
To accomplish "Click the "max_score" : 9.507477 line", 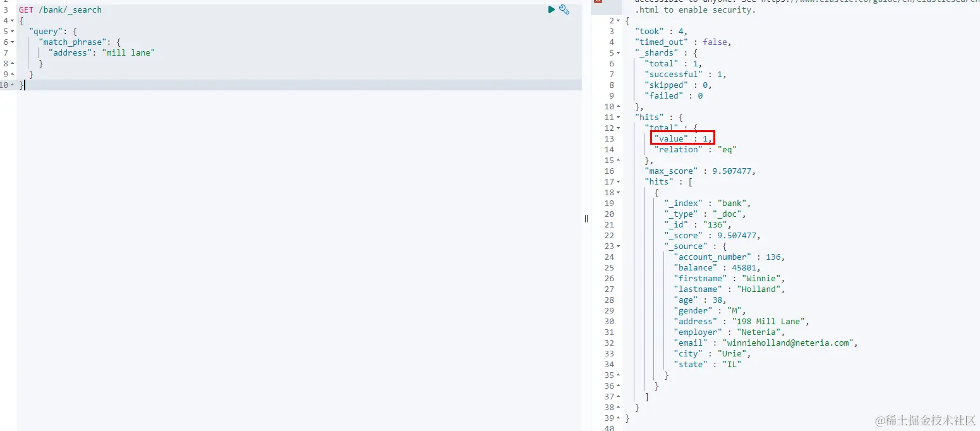I will pyautogui.click(x=700, y=171).
